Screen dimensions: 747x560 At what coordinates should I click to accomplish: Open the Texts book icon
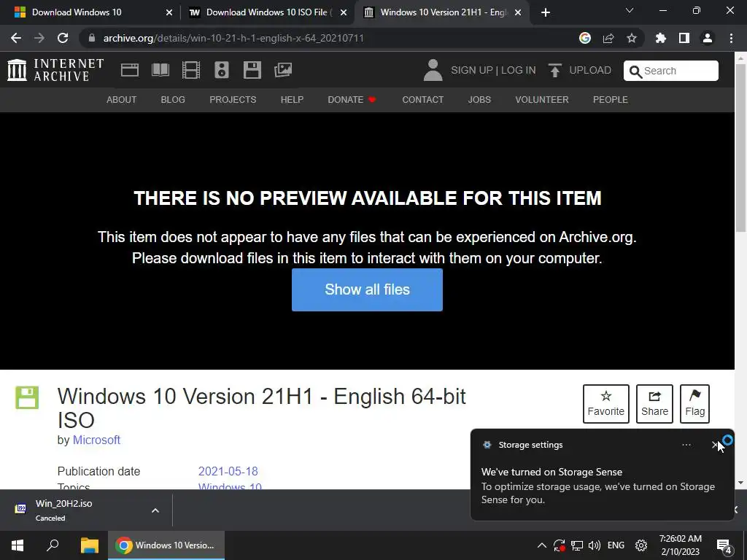[x=160, y=70]
